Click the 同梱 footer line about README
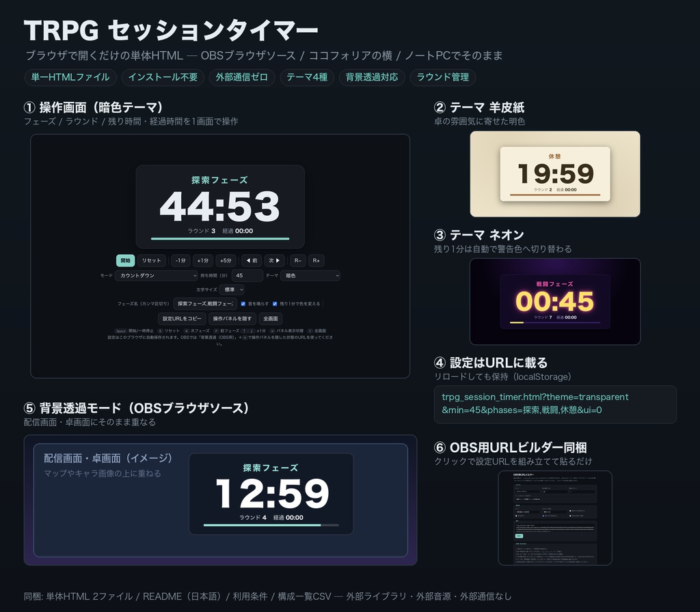Viewport: 700px width, 612px height. pyautogui.click(x=267, y=596)
